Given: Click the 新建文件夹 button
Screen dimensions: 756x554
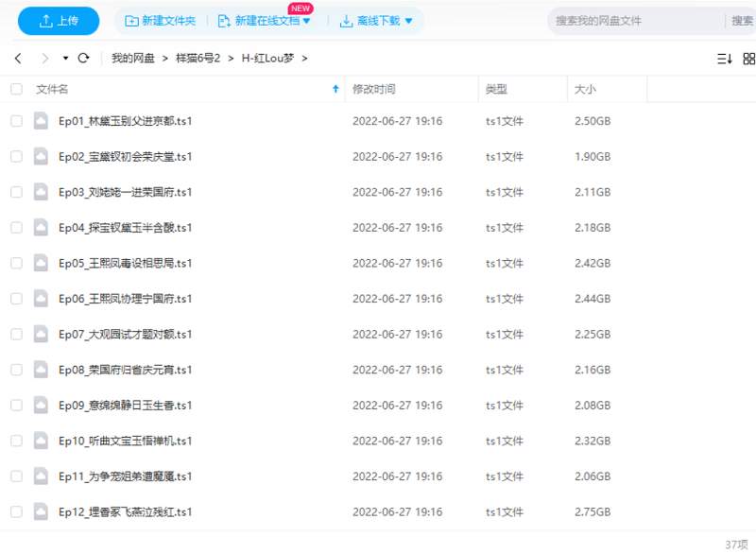Looking at the screenshot, I should tap(161, 21).
